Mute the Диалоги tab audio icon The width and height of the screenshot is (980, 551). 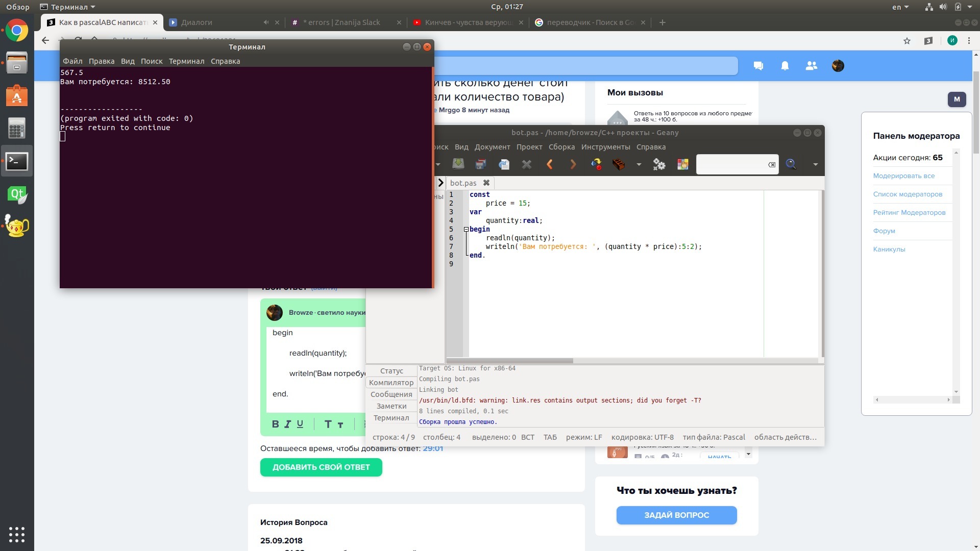click(x=266, y=22)
